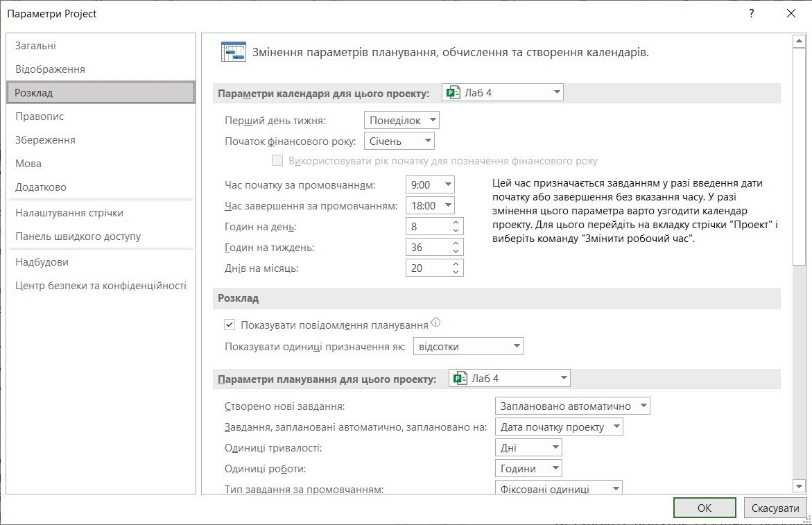Open default end time 18:00 dropdown
Viewport: 812px width, 525px height.
pyautogui.click(x=430, y=205)
